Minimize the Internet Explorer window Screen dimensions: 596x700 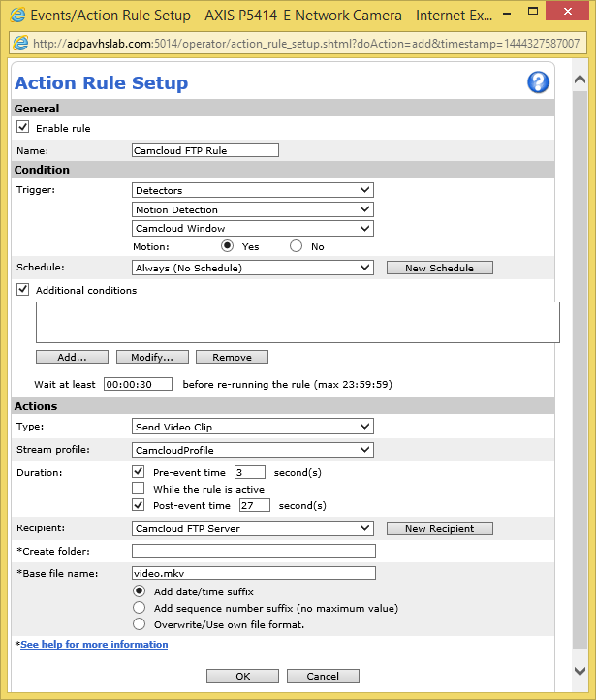pos(507,14)
